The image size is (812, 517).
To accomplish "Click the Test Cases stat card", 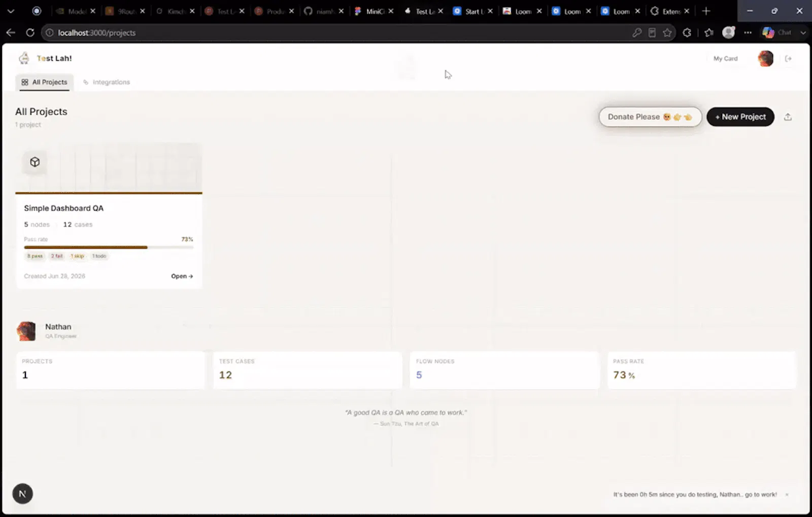I will [x=307, y=370].
